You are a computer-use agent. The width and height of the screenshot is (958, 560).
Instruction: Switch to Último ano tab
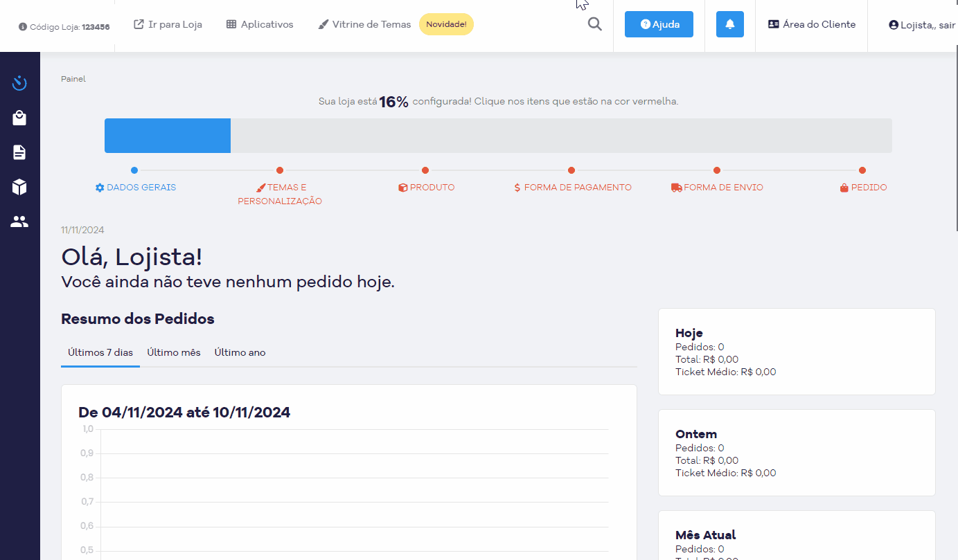tap(240, 352)
